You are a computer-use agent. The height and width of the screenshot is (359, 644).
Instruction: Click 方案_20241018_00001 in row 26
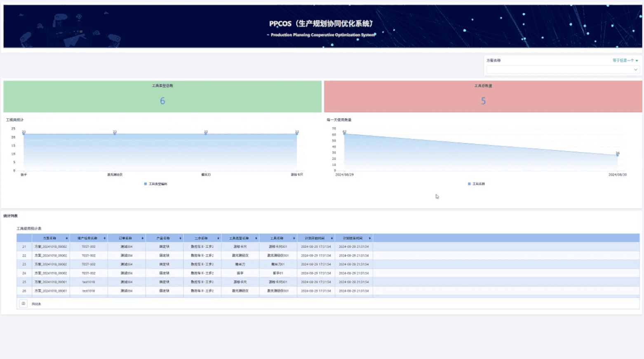tap(51, 291)
